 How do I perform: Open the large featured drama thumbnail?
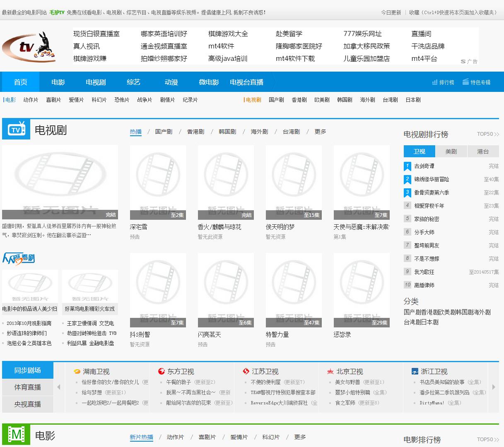(x=60, y=182)
